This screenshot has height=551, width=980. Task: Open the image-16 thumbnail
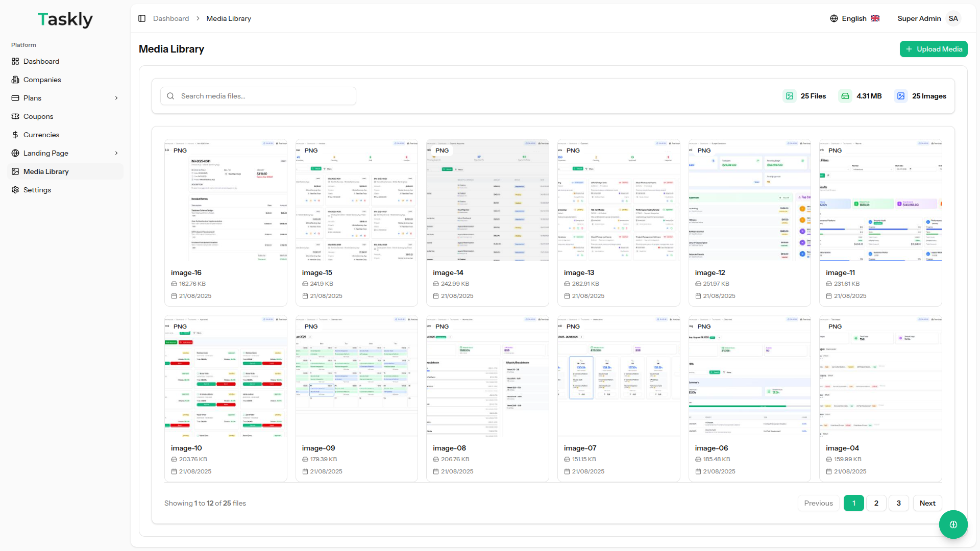pyautogui.click(x=226, y=200)
